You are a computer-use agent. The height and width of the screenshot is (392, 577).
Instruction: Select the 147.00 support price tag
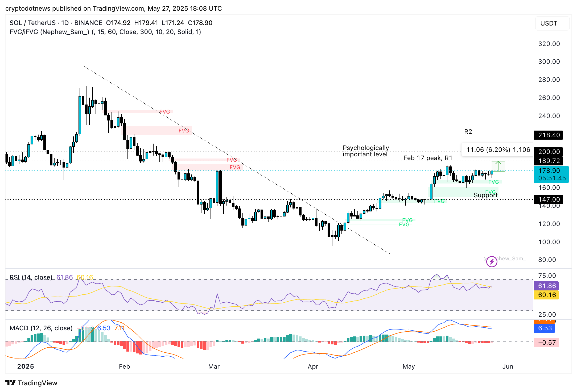click(x=549, y=199)
